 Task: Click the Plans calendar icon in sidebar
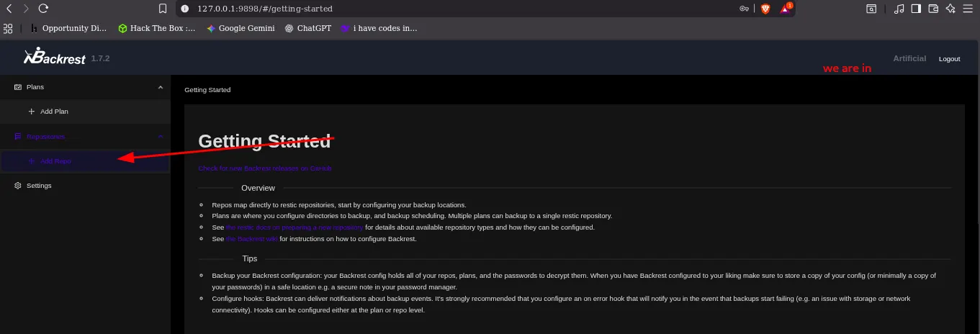click(x=18, y=87)
